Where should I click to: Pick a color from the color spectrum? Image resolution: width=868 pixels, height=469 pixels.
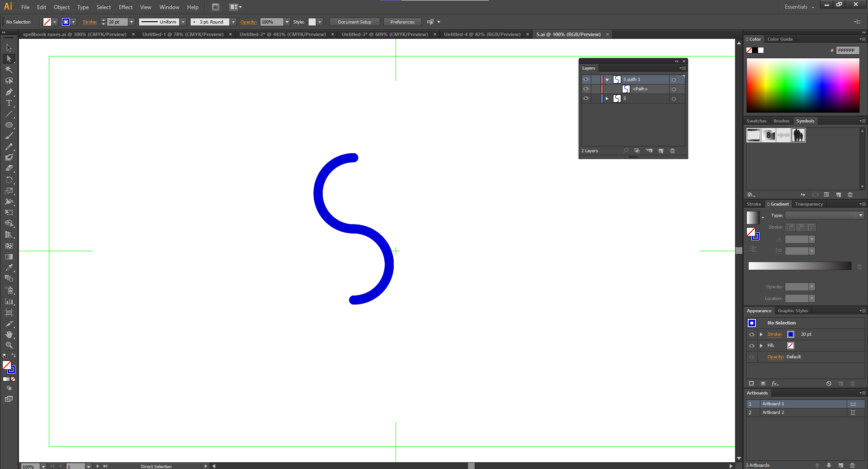[802, 86]
